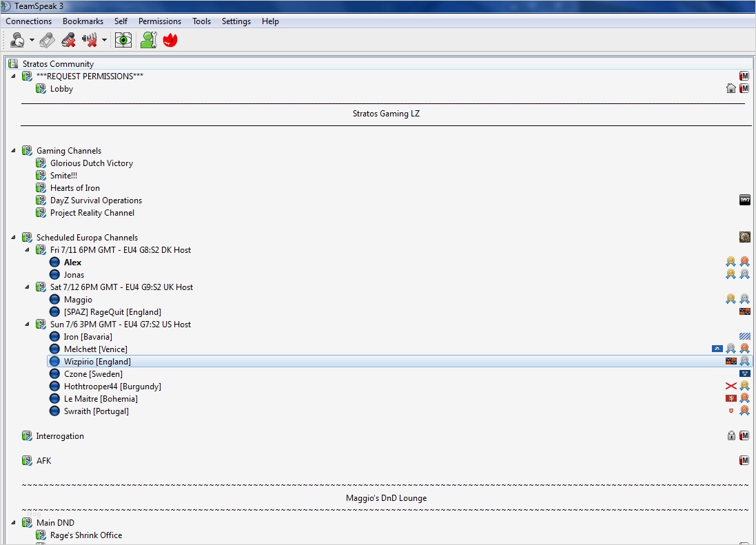Click the home default-channel icon on Lobby
The image size is (756, 545).
731,88
